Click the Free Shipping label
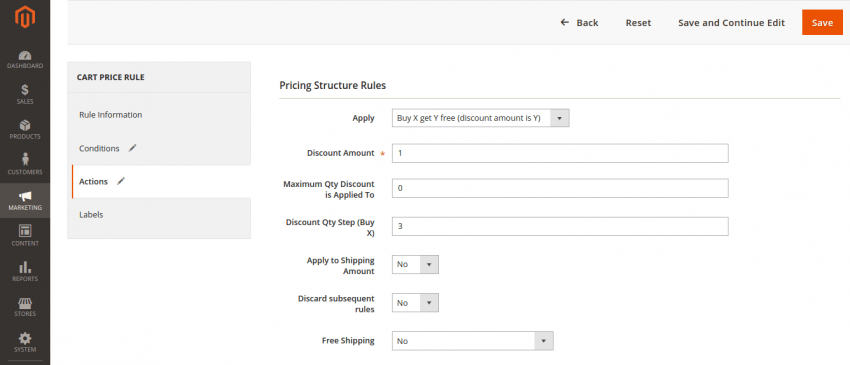Image resolution: width=850 pixels, height=365 pixels. [348, 341]
